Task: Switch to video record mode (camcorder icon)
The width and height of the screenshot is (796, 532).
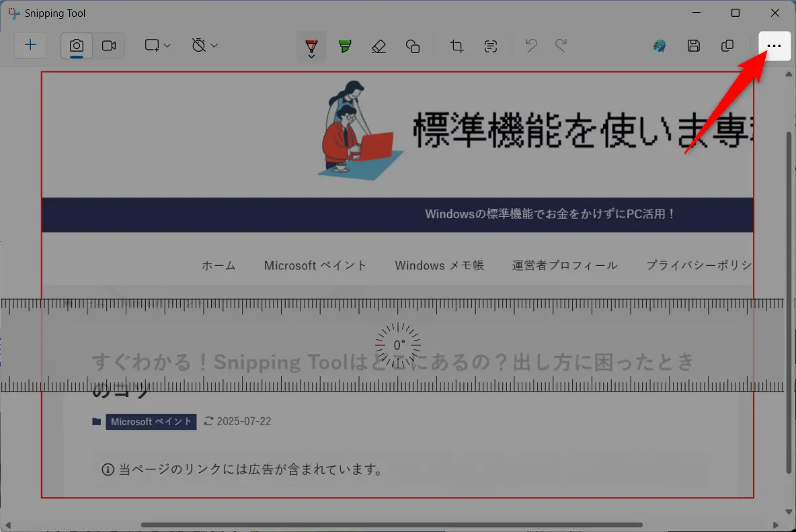Action: 109,46
